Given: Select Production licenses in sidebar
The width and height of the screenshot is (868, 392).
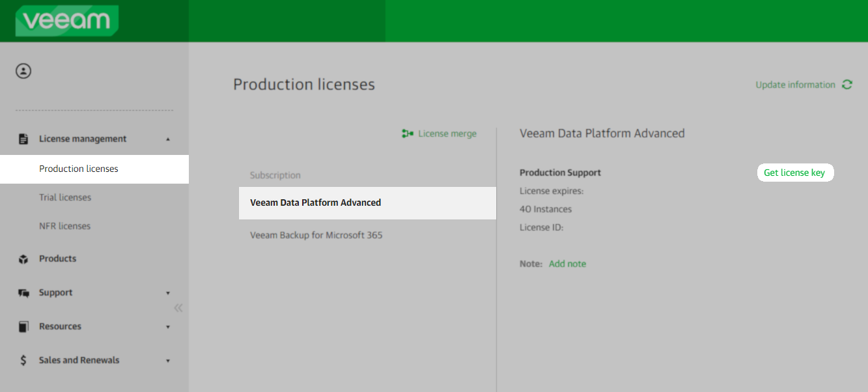Looking at the screenshot, I should click(x=94, y=169).
